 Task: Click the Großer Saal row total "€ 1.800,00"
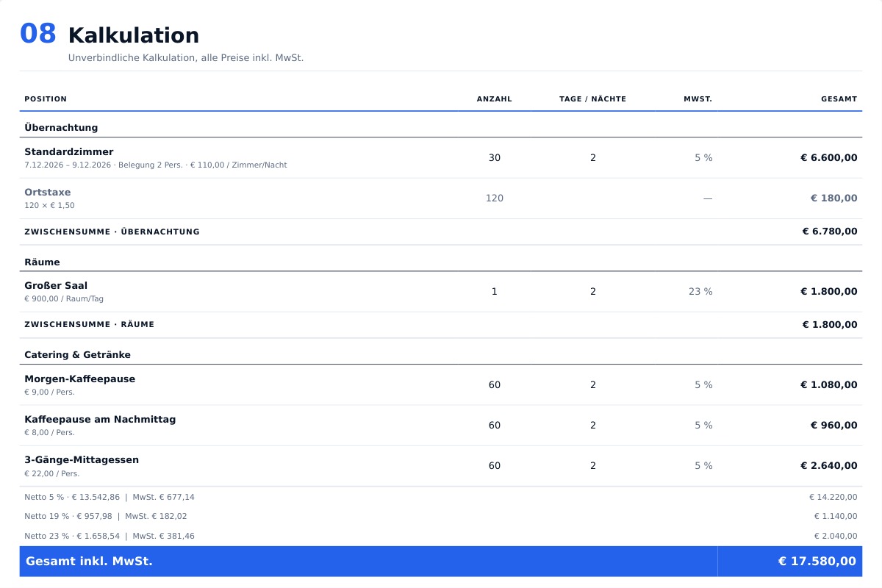click(829, 292)
